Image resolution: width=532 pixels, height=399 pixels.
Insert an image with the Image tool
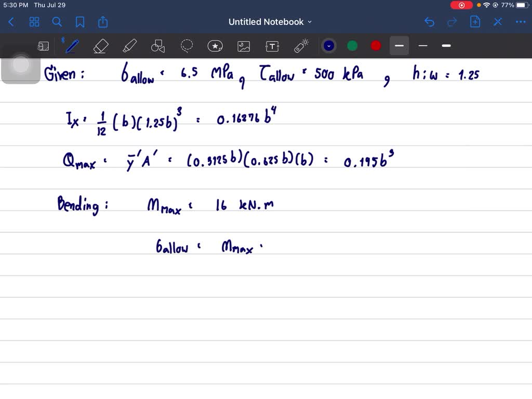244,46
